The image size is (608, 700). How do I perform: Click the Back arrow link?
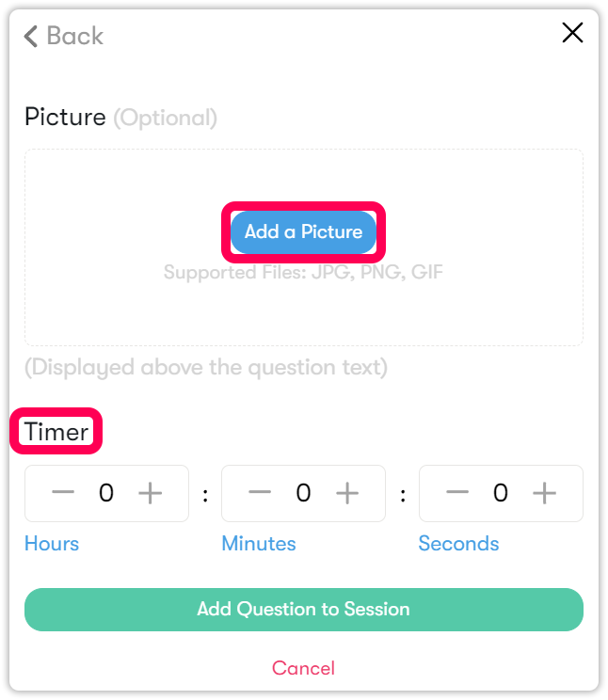63,36
